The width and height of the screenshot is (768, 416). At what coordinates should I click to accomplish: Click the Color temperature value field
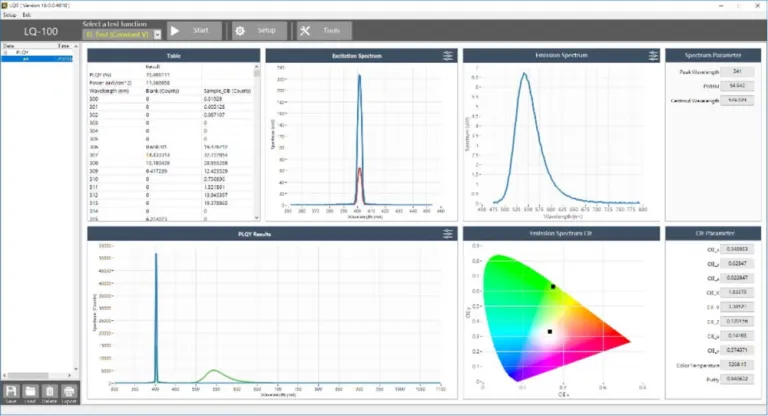(737, 365)
